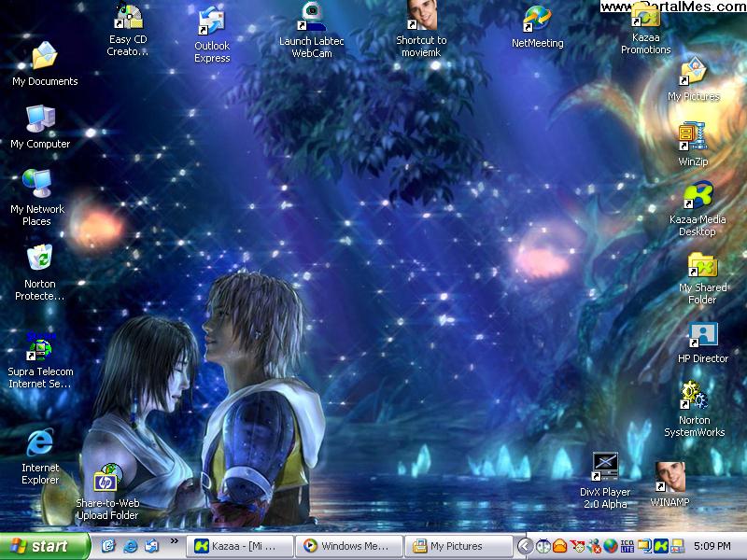747x560 pixels.
Task: Click the last tray icon before the clock
Action: pos(678,546)
